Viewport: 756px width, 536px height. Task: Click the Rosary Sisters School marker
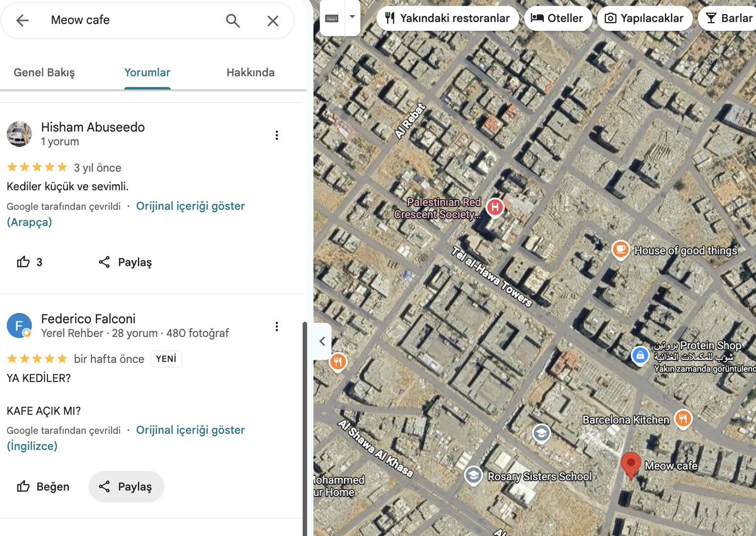click(473, 476)
